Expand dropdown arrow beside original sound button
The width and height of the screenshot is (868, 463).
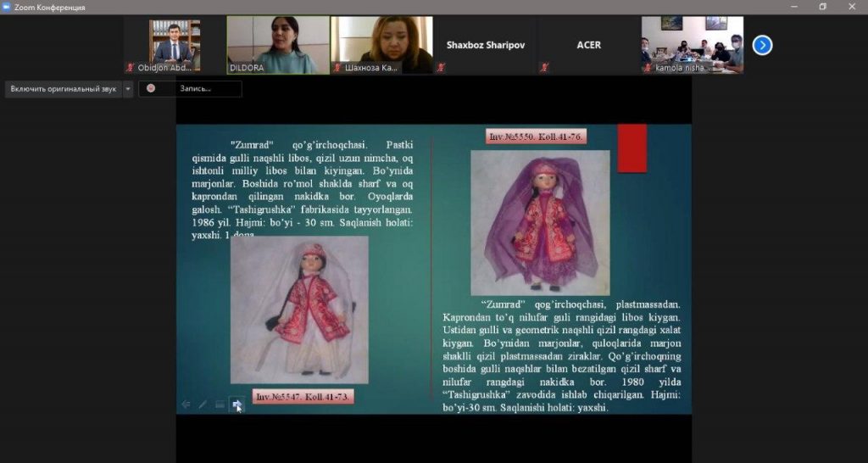tap(128, 88)
